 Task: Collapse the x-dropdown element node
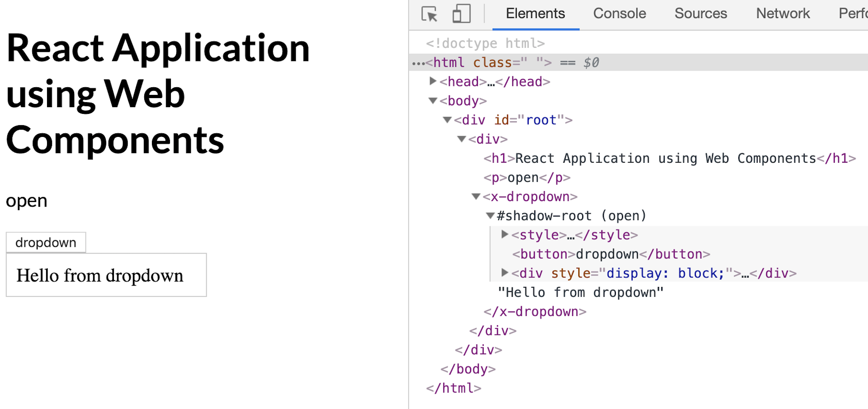click(476, 197)
